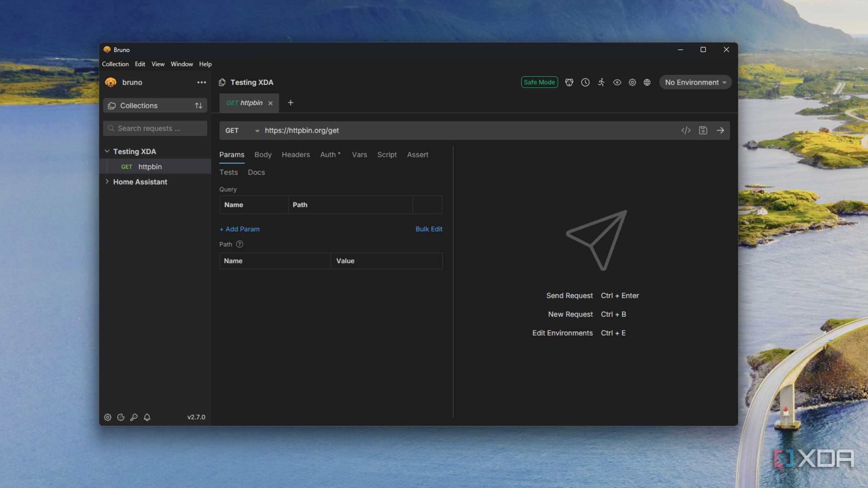Open the View menu
Image resolution: width=868 pixels, height=488 pixels.
[x=158, y=64]
